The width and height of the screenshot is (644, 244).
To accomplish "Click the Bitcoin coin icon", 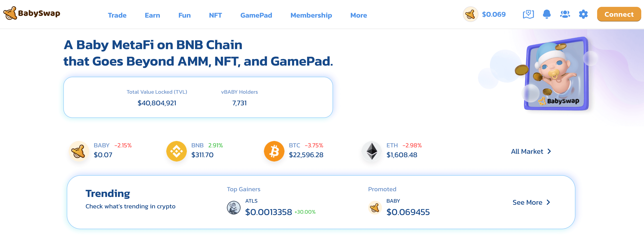I will point(274,151).
